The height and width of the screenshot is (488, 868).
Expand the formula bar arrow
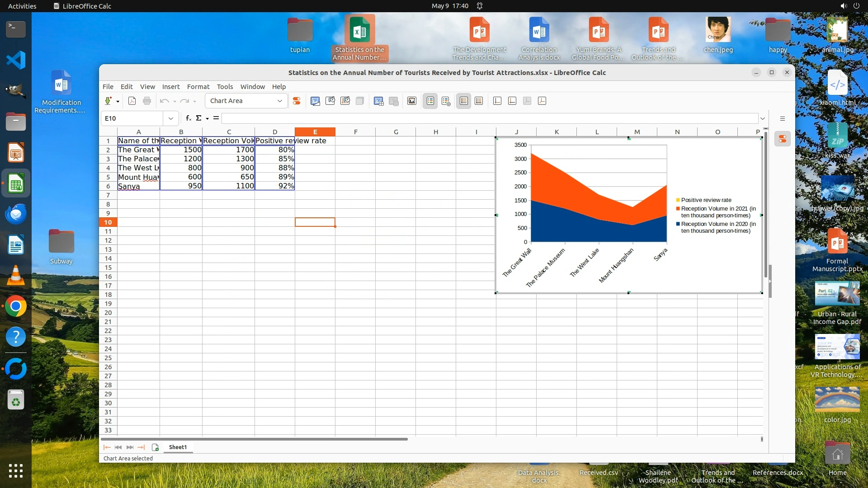pos(763,118)
